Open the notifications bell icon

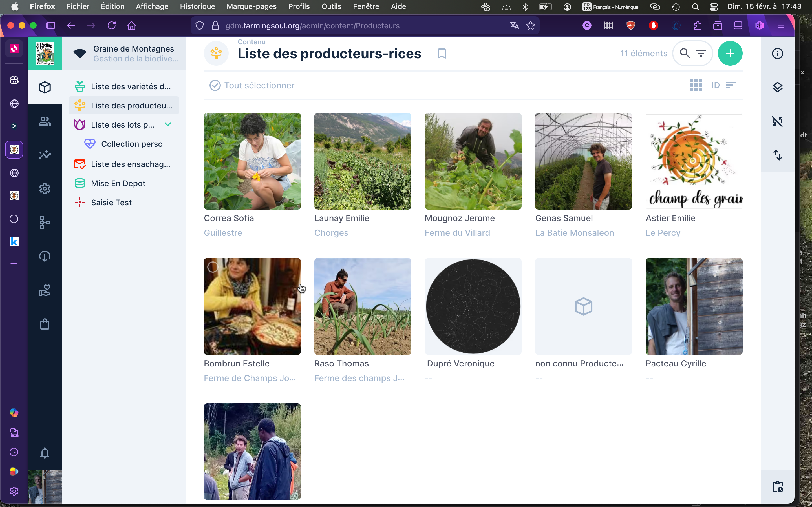coord(45,453)
